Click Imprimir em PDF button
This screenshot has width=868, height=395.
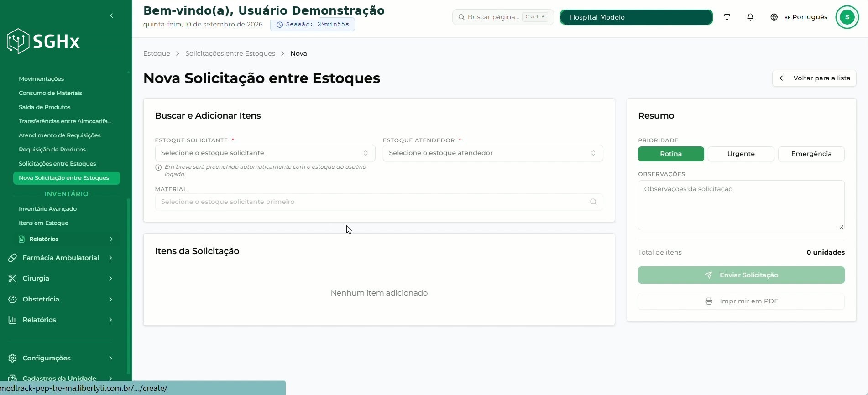[741, 301]
